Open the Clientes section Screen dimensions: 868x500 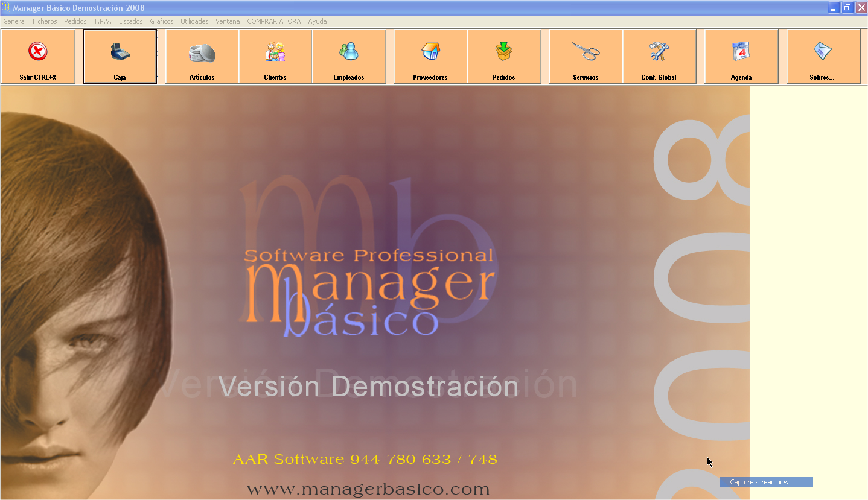tap(275, 56)
